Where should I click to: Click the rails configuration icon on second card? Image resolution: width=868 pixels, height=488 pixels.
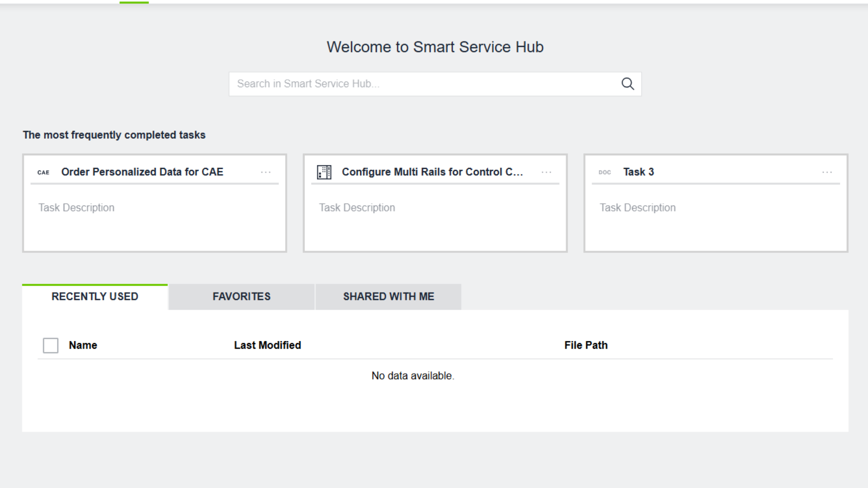(324, 172)
